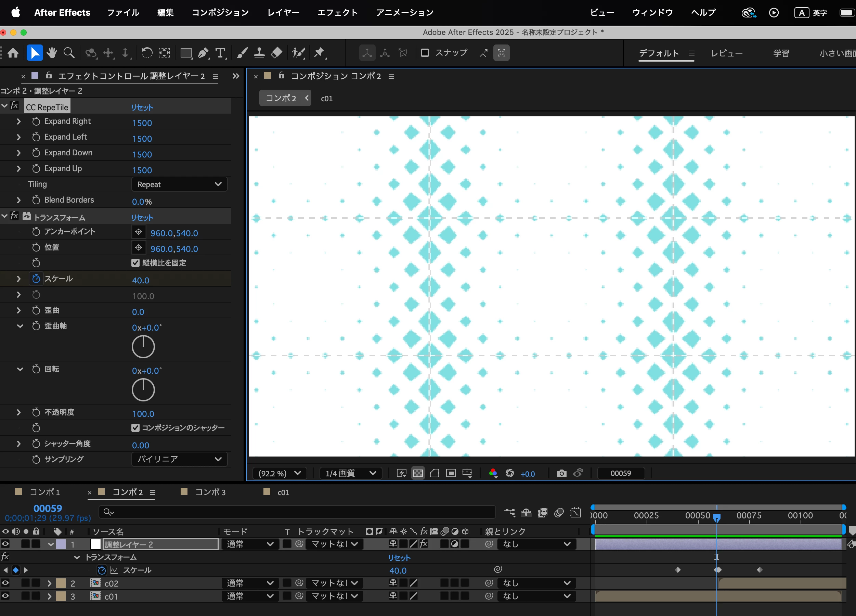The height and width of the screenshot is (616, 856).
Task: Toggle transparency grid in viewer
Action: [x=418, y=473]
